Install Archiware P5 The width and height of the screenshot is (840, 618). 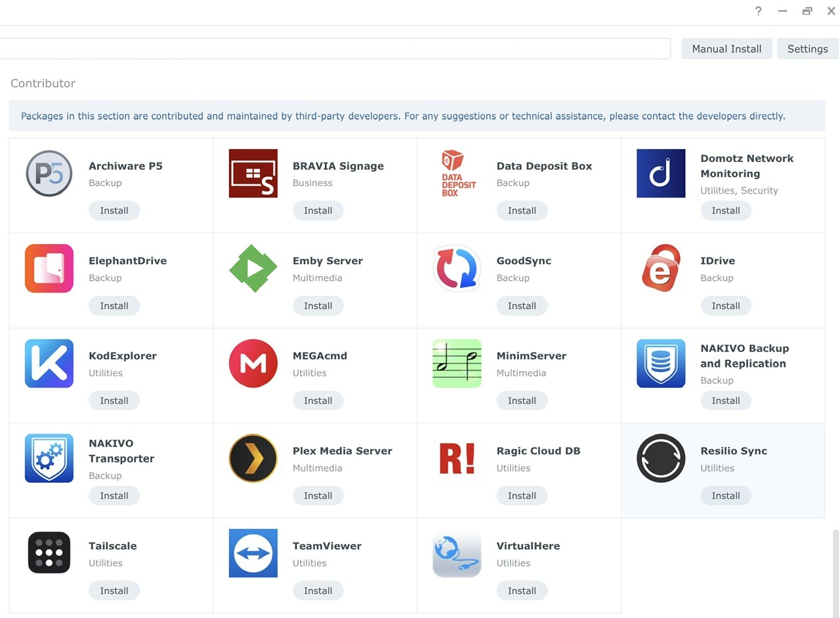pyautogui.click(x=114, y=211)
